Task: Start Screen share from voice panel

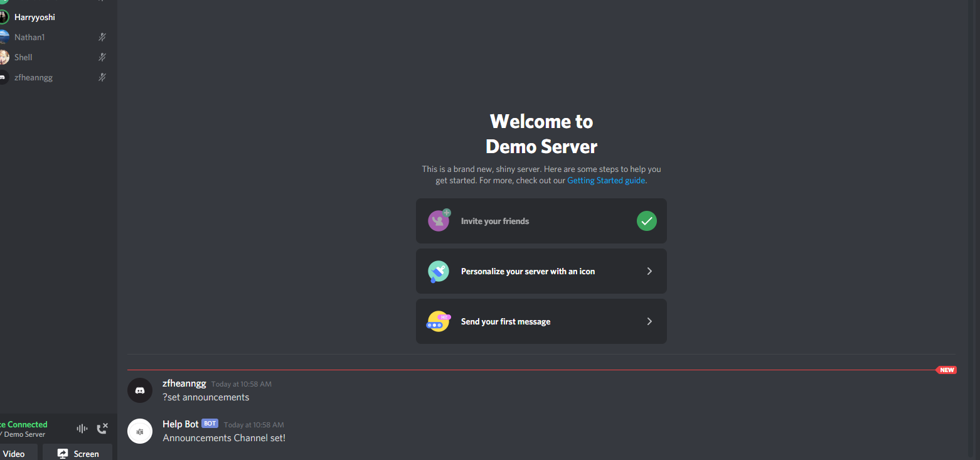Action: pos(78,453)
